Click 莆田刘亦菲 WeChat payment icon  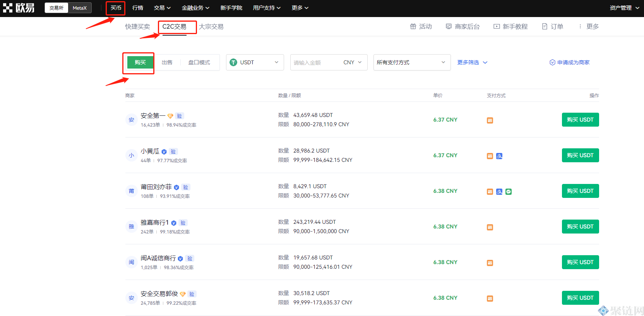coord(509,192)
